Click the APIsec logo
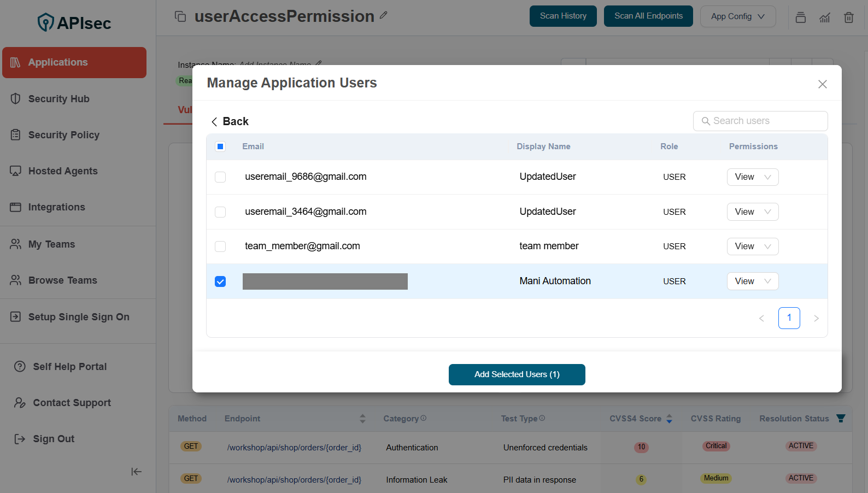The height and width of the screenshot is (493, 868). [x=74, y=22]
